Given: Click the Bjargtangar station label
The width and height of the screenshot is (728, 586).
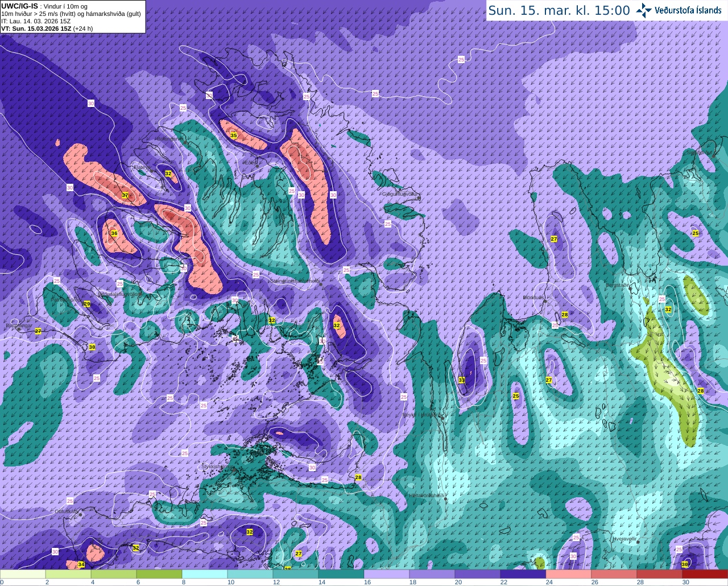Looking at the screenshot, I should (x=18, y=326).
